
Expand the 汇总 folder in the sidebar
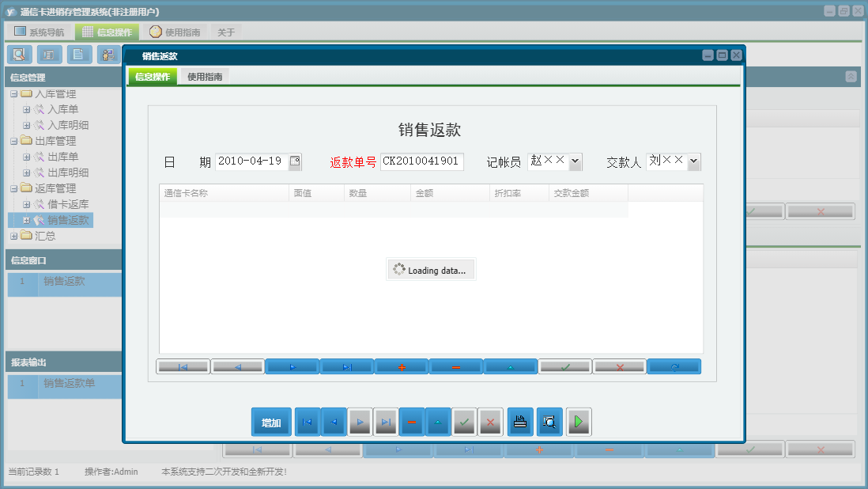click(14, 236)
